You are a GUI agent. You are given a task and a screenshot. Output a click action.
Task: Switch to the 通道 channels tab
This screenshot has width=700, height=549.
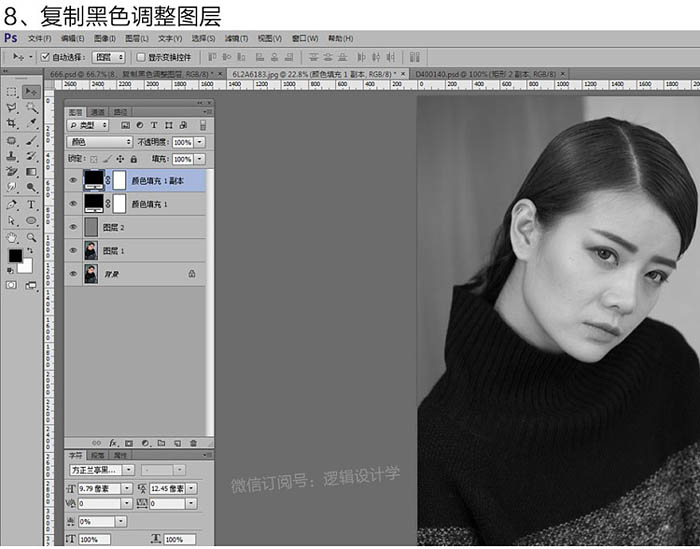click(97, 112)
